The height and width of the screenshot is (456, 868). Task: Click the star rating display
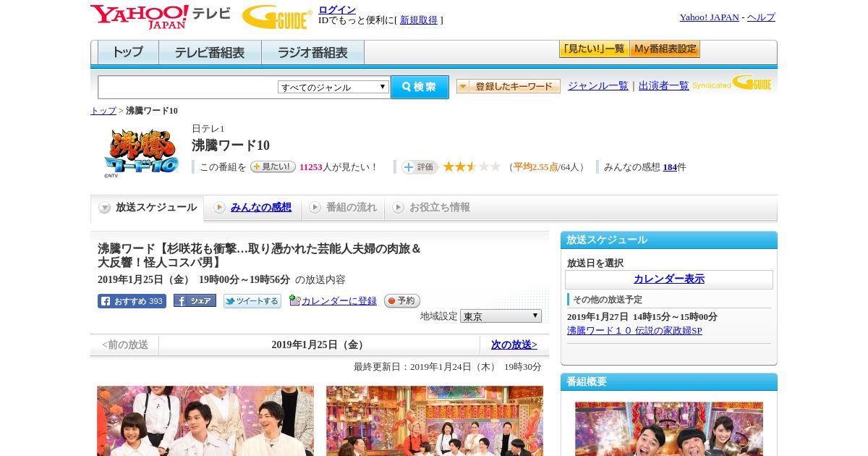pyautogui.click(x=472, y=166)
